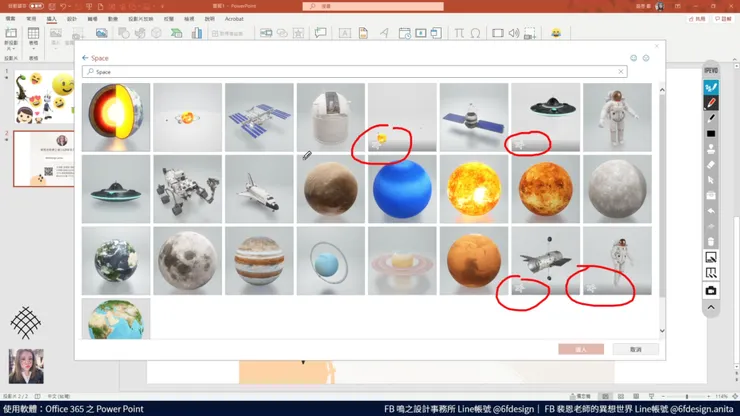The width and height of the screenshot is (740, 416).
Task: Select the cratered Moon 3D model
Action: (187, 261)
